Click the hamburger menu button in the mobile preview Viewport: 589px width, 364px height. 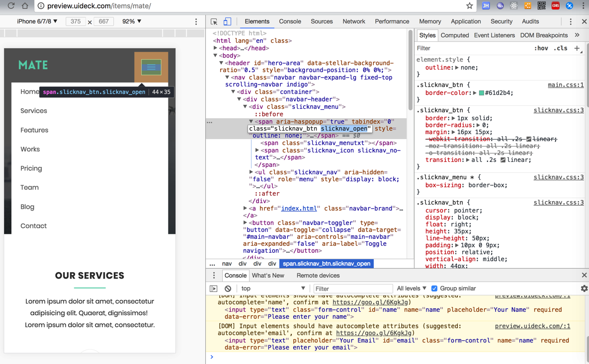(x=151, y=67)
